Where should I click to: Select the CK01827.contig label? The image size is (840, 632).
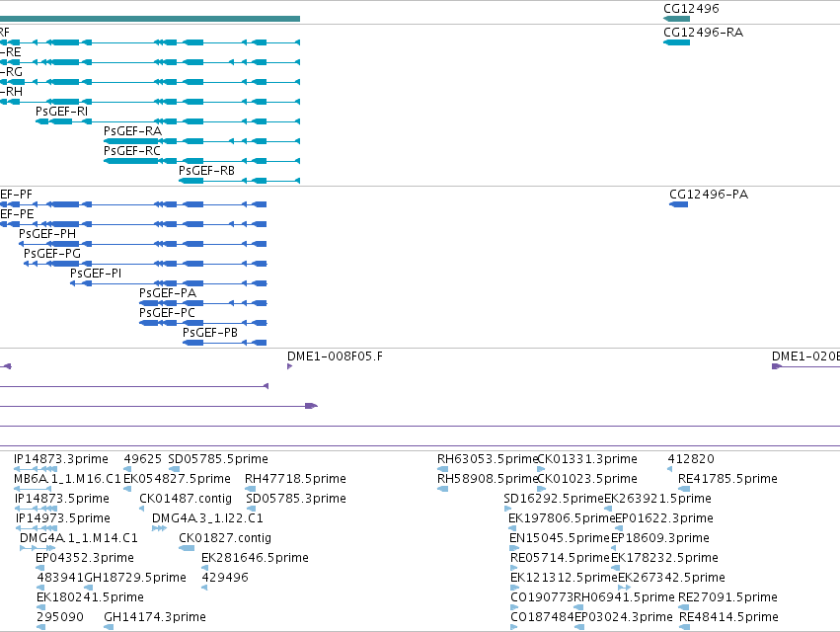(x=225, y=538)
